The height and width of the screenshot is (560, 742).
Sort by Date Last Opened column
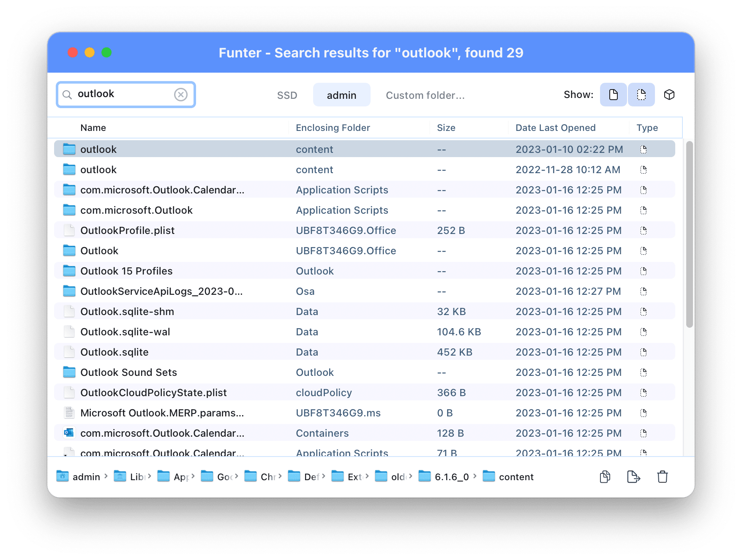click(556, 128)
